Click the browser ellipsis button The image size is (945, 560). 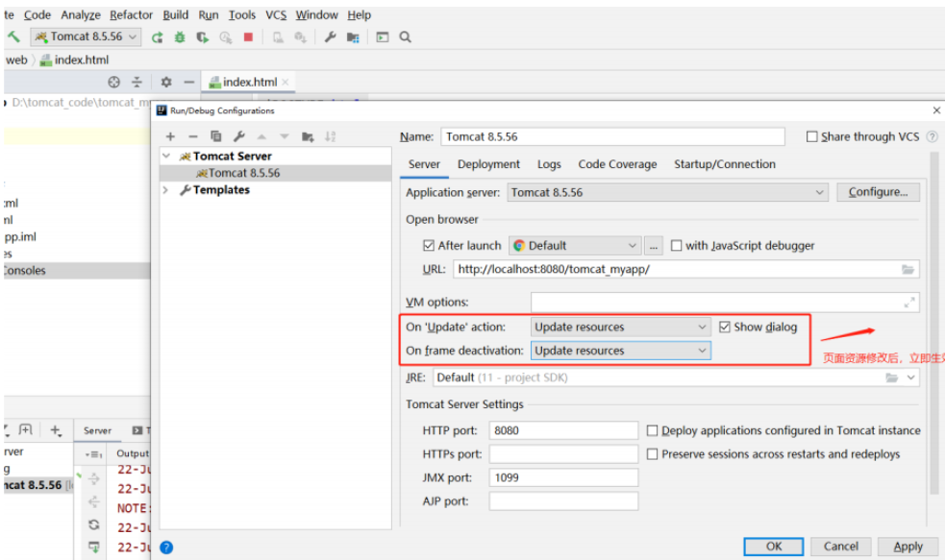654,246
